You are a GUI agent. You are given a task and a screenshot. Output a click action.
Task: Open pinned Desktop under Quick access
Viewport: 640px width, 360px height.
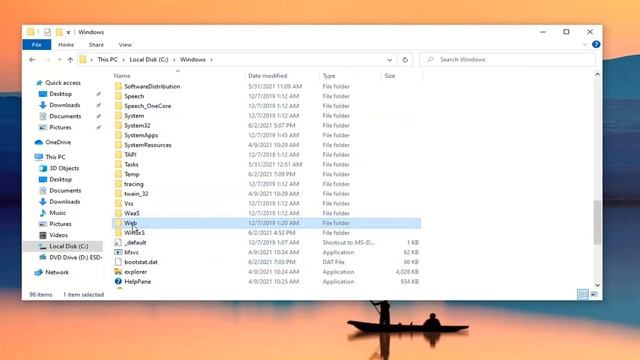pos(60,94)
